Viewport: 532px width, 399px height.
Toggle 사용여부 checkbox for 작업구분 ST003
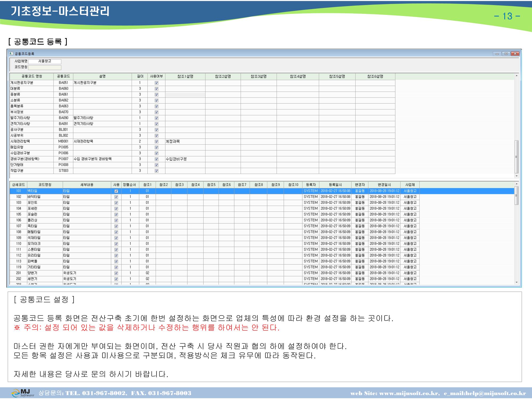click(x=156, y=171)
